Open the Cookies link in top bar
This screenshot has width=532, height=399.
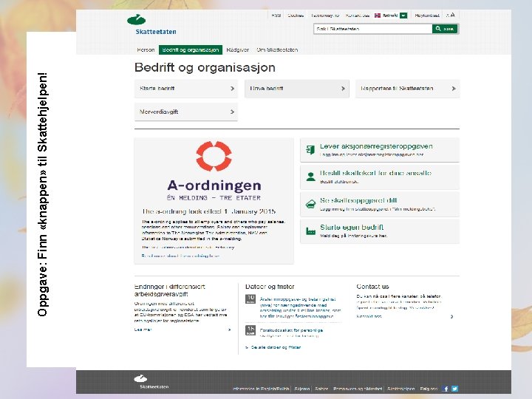(296, 16)
